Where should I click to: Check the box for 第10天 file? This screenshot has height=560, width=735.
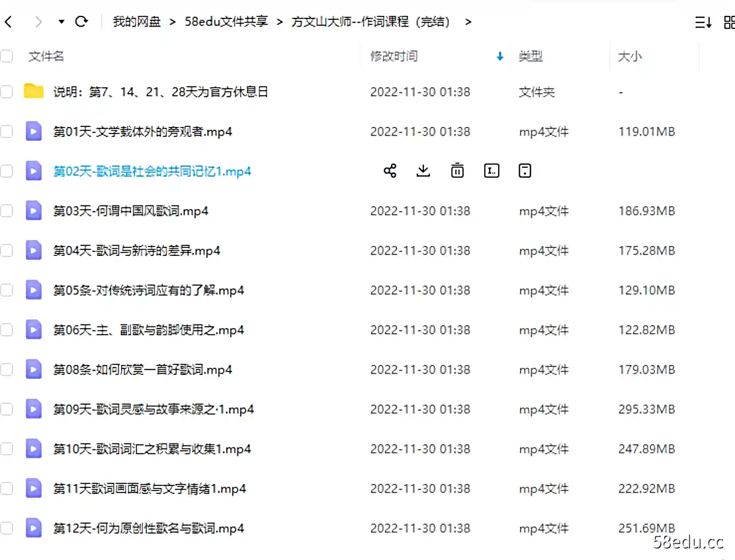point(7,449)
